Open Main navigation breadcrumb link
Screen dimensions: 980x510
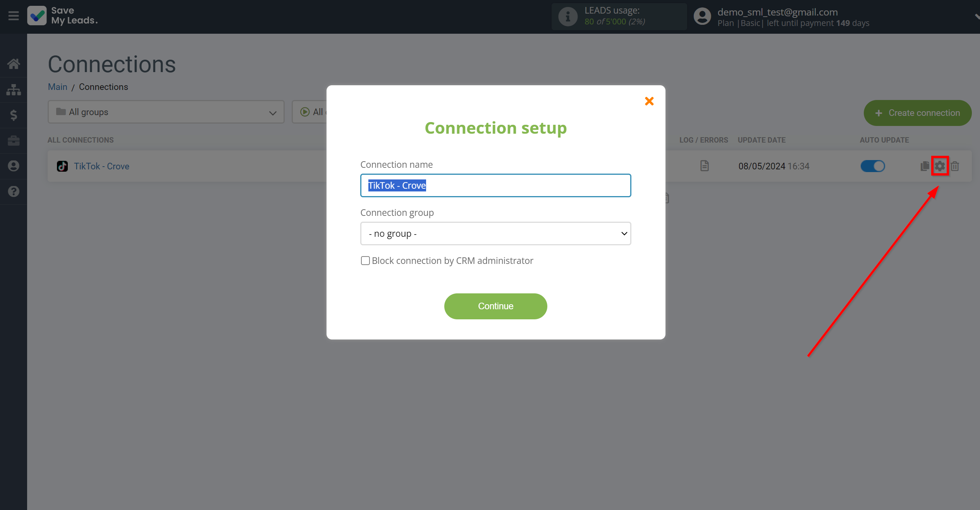click(58, 86)
